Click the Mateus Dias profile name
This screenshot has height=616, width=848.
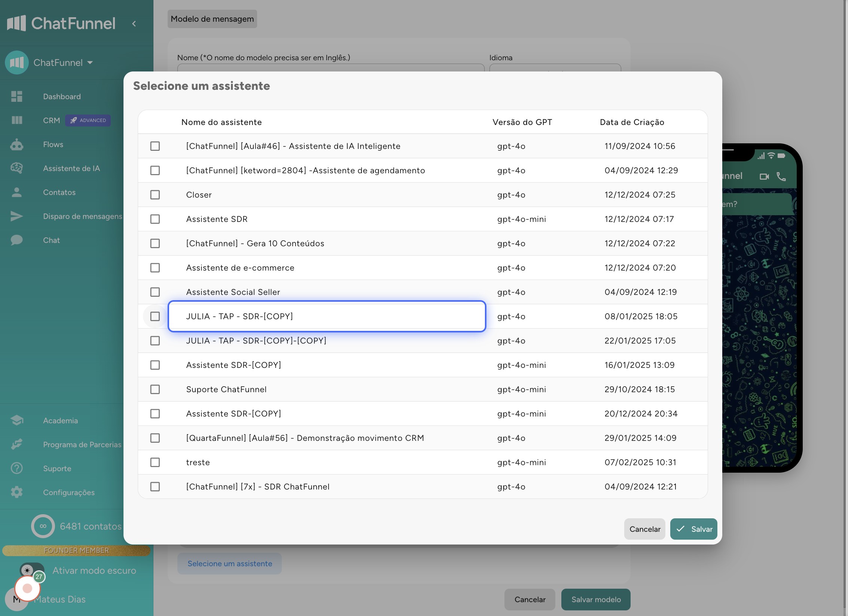[60, 599]
